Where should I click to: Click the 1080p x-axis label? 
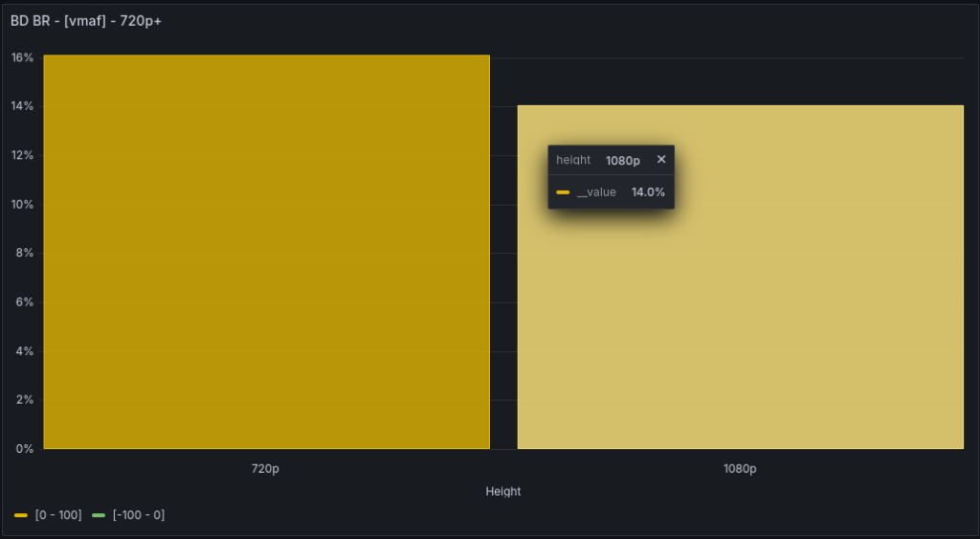(740, 469)
